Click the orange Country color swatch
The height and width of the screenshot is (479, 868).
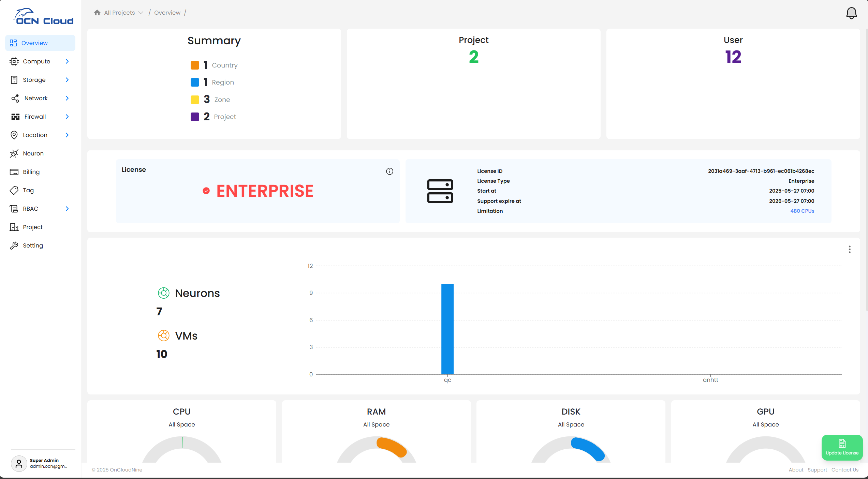[x=195, y=65]
